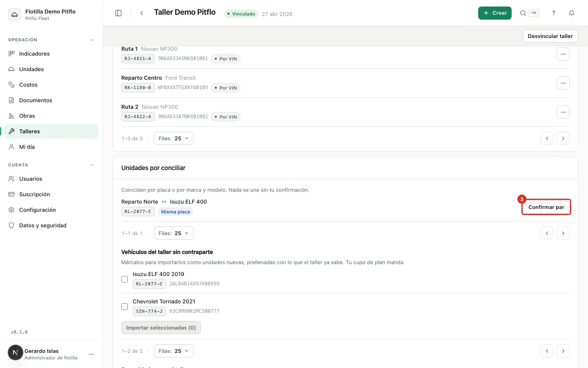This screenshot has width=588, height=368.
Task: Open notifications bell
Action: click(572, 13)
